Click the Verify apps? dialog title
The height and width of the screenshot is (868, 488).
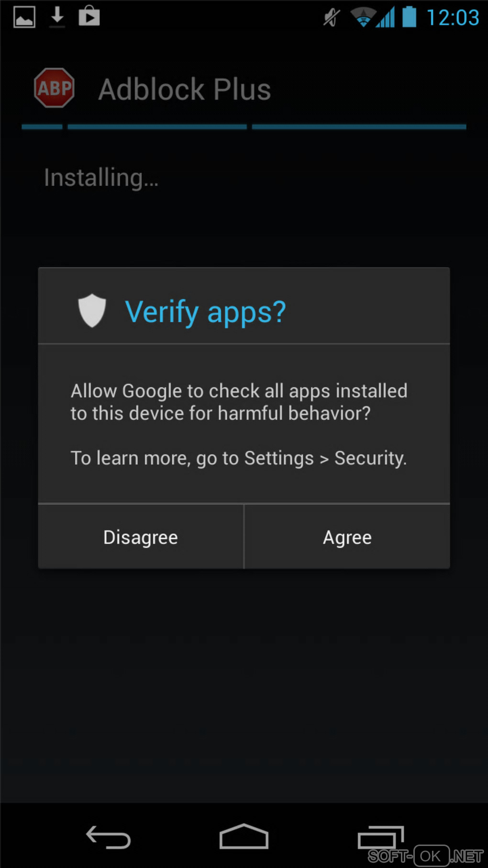pyautogui.click(x=206, y=312)
